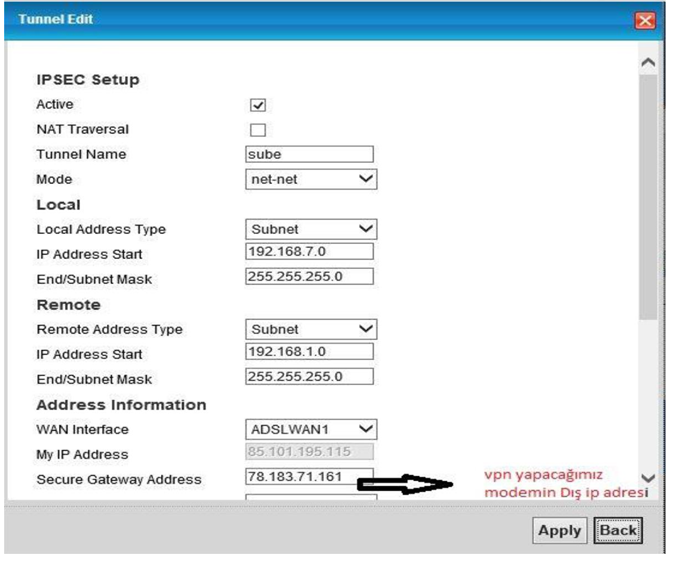Click the Secure Gateway Address label
This screenshot has width=684, height=577.
119,479
